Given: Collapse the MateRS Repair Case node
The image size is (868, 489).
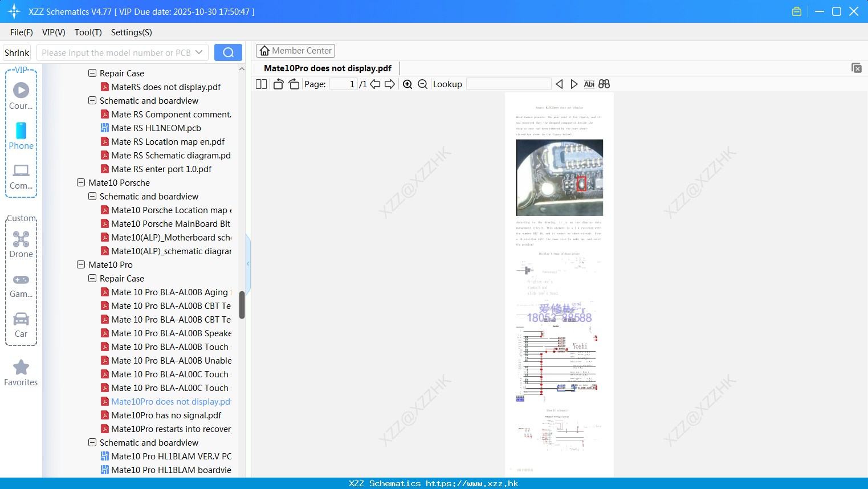Looking at the screenshot, I should click(92, 73).
